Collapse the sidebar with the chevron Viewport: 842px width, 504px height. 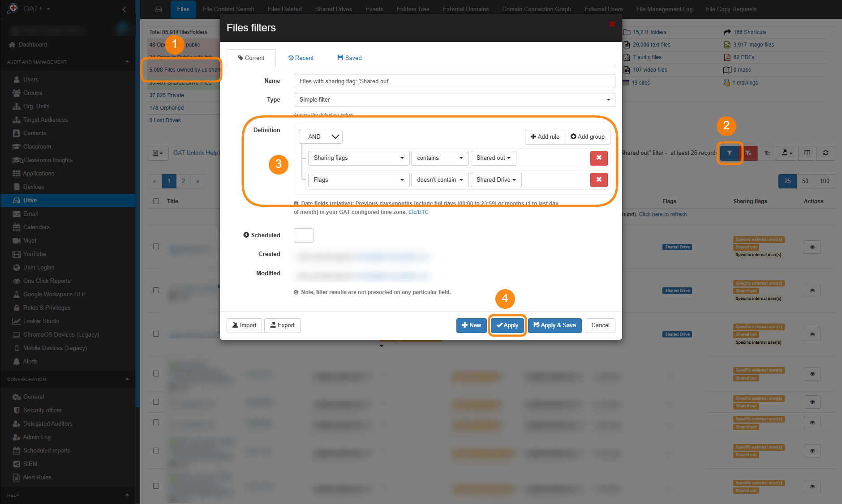[x=124, y=9]
